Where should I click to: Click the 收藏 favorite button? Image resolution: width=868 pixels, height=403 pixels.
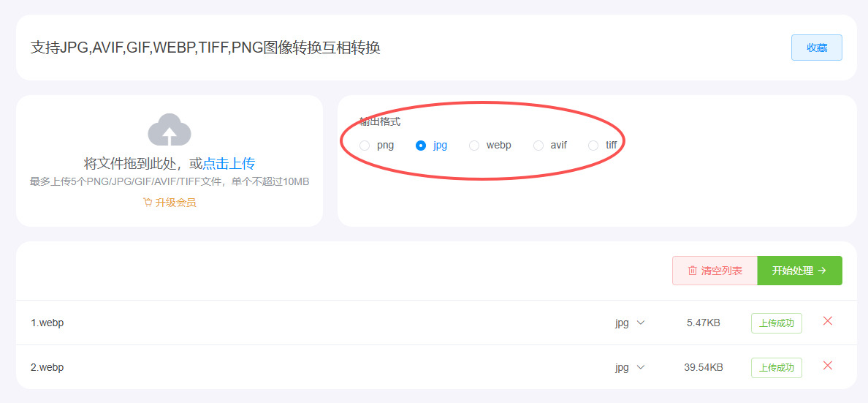coord(817,48)
